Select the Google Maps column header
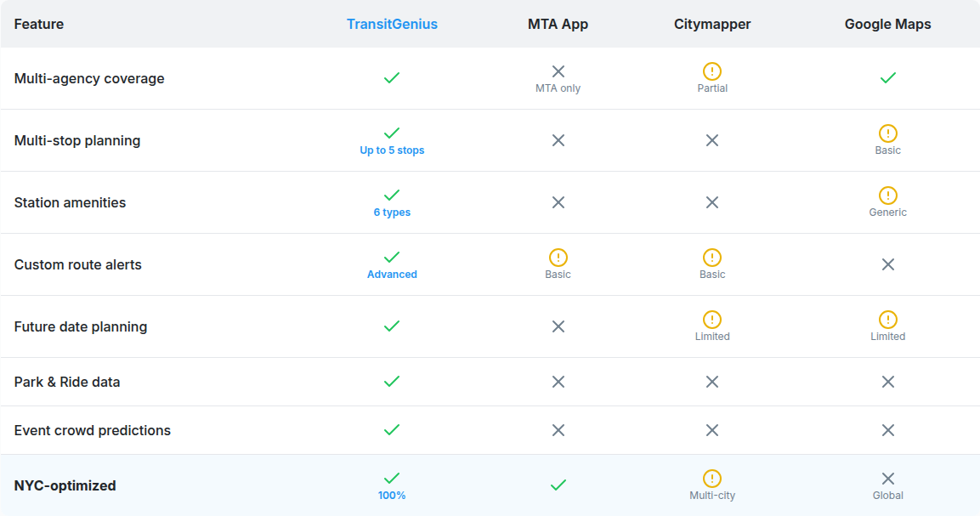Screen dimensions: 980x516 [x=887, y=24]
